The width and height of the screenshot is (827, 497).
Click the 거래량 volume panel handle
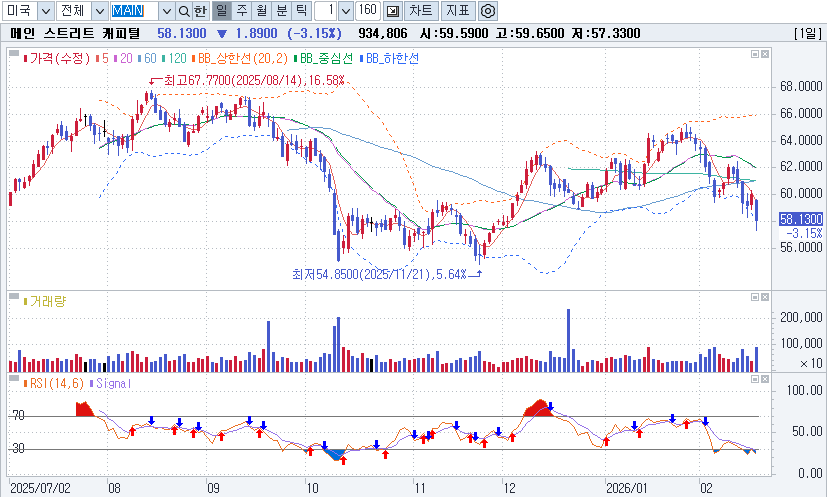tap(13, 298)
